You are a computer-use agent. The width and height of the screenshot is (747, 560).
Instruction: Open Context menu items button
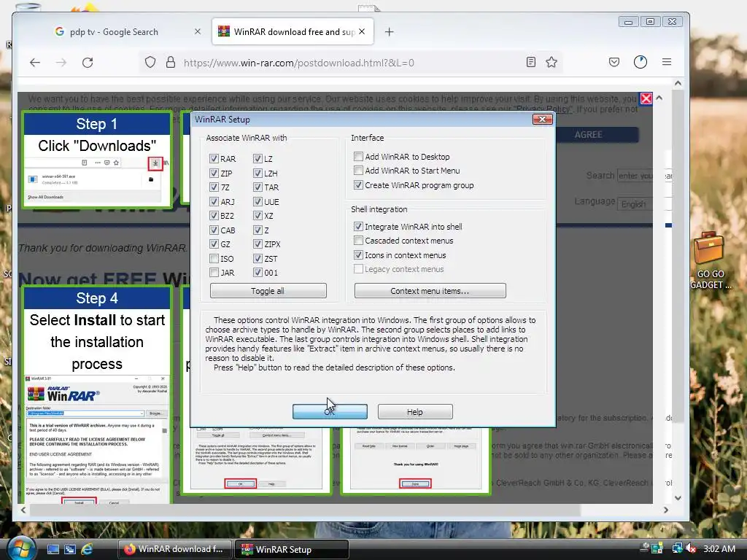click(x=430, y=290)
